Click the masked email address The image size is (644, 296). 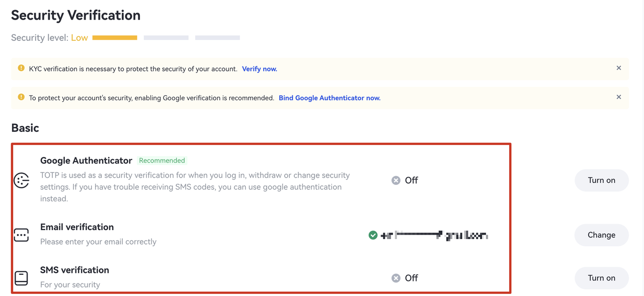point(435,235)
